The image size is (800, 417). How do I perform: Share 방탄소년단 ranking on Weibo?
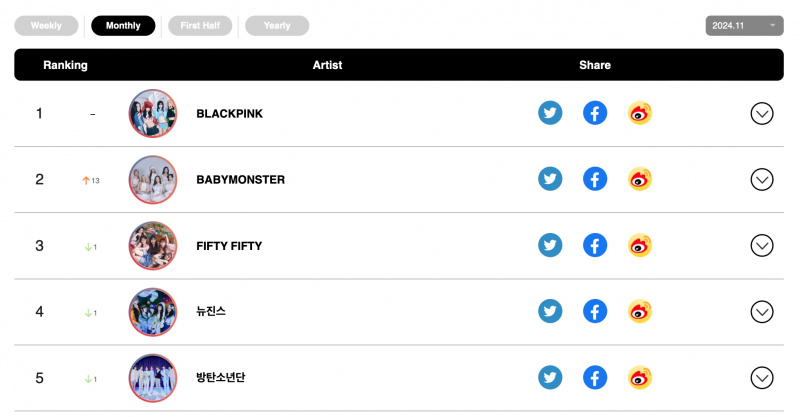coord(640,378)
